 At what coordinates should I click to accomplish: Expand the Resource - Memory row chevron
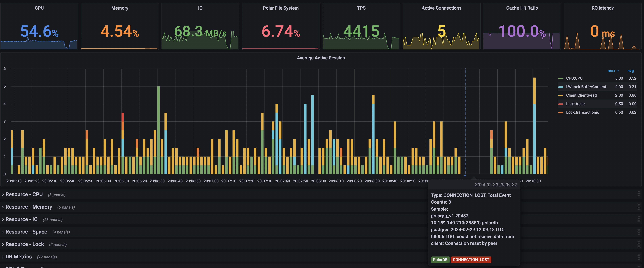(x=3, y=207)
